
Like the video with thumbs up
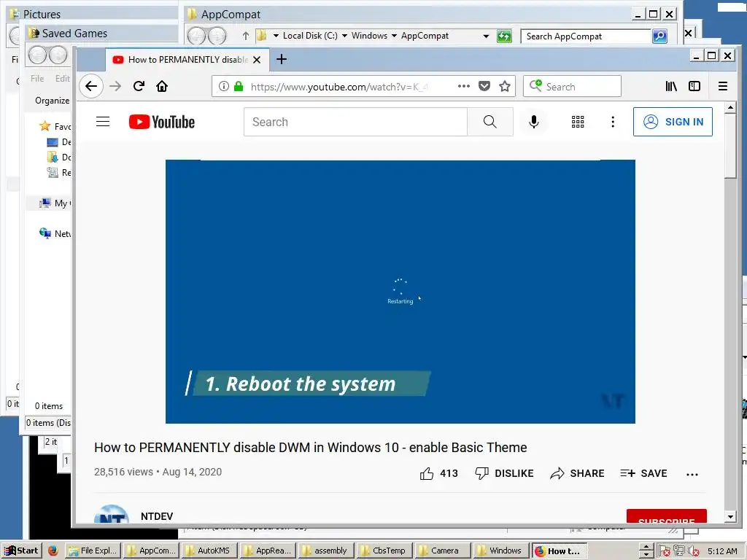427,473
